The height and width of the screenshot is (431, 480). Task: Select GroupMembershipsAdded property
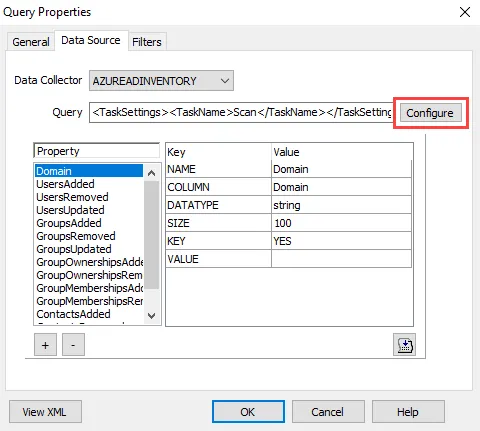pyautogui.click(x=89, y=288)
